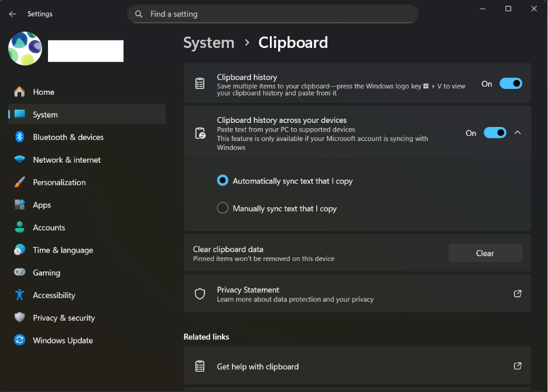Click the System monitor icon
This screenshot has height=392, width=548.
(x=19, y=114)
